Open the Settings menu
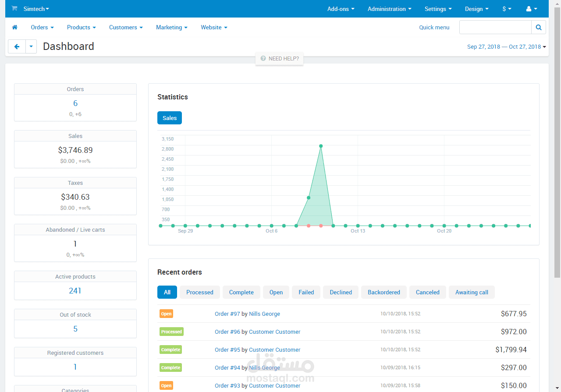Viewport: 561px width, 392px height. pyautogui.click(x=438, y=9)
